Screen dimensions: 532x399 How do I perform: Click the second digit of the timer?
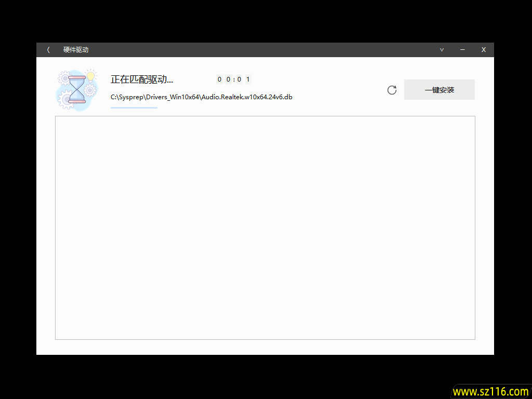[228, 79]
